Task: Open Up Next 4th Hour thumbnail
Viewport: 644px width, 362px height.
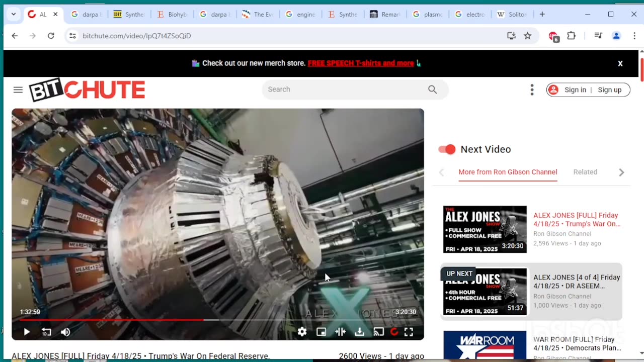Action: click(485, 292)
